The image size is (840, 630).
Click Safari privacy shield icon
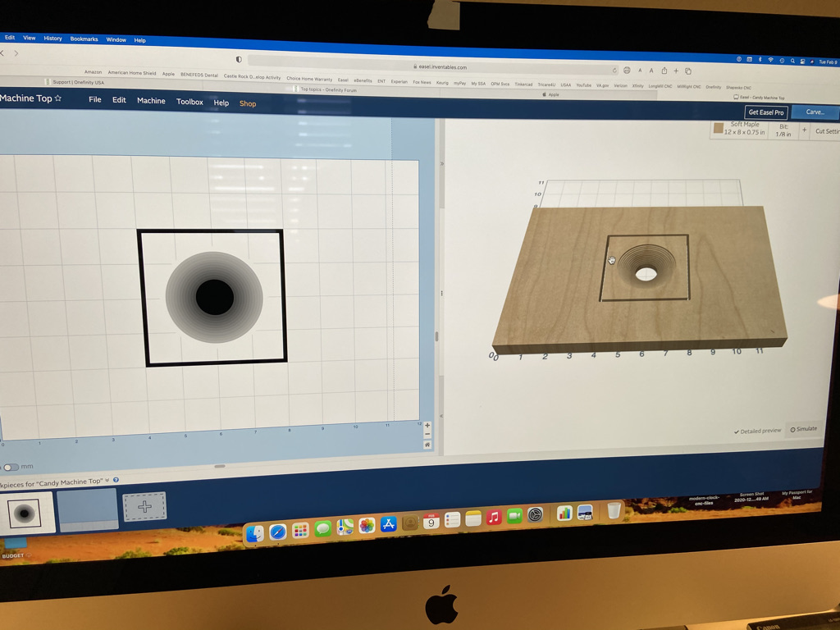tap(239, 59)
